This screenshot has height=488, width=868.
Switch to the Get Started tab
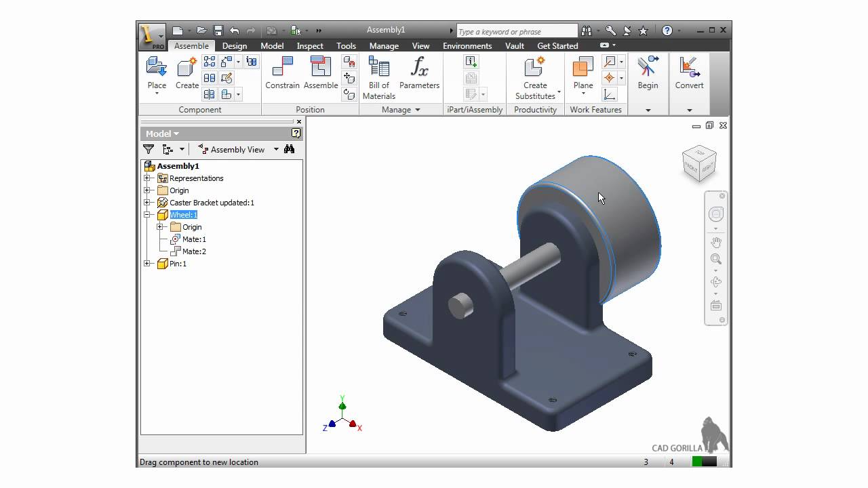pos(557,46)
